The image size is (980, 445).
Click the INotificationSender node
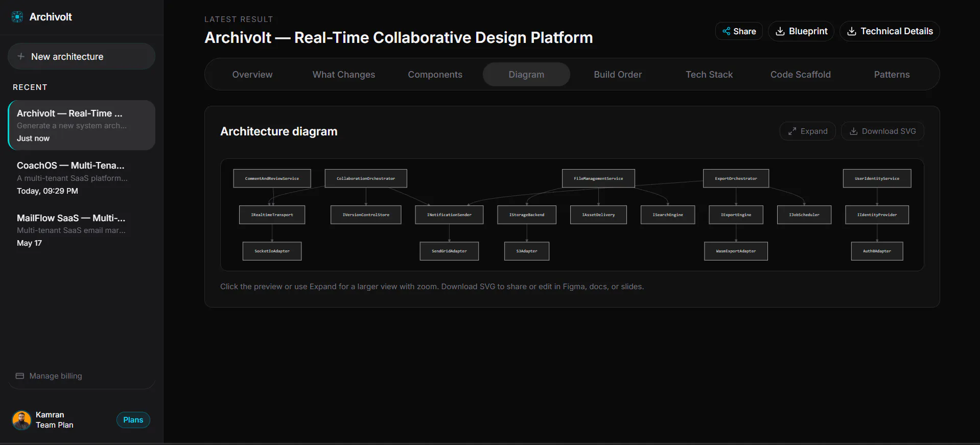[x=449, y=215]
